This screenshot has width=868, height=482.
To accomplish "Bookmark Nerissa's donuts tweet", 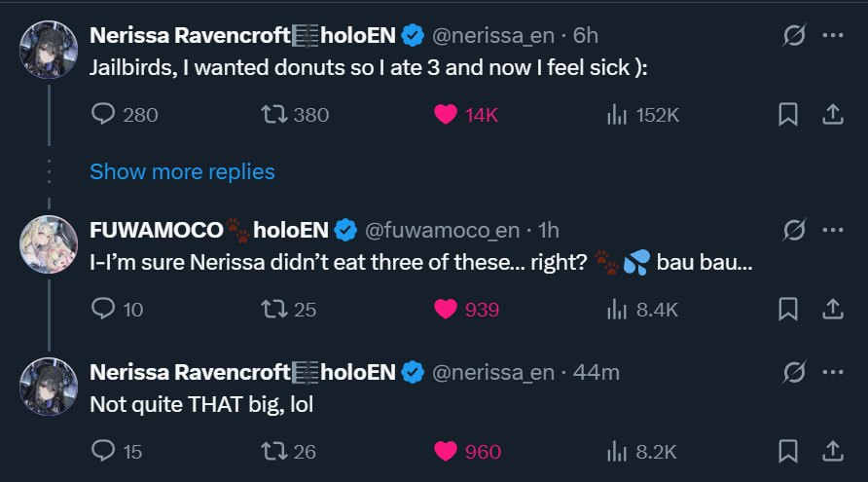I will [788, 115].
